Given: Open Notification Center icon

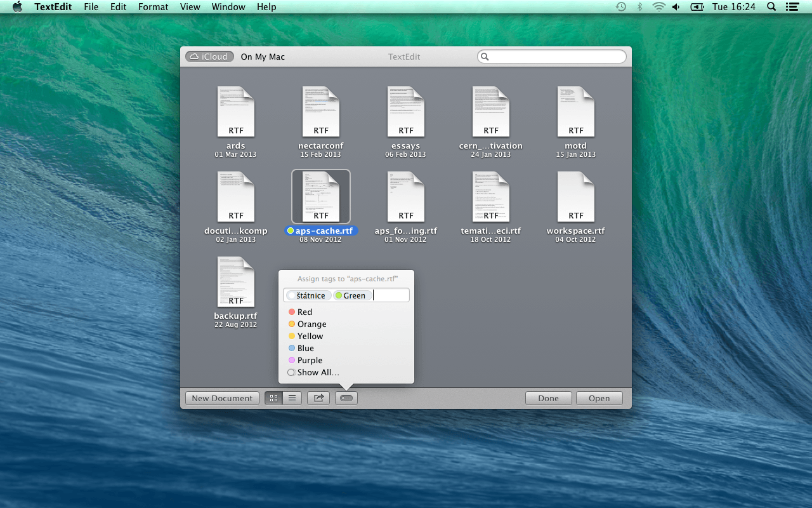Looking at the screenshot, I should [792, 7].
